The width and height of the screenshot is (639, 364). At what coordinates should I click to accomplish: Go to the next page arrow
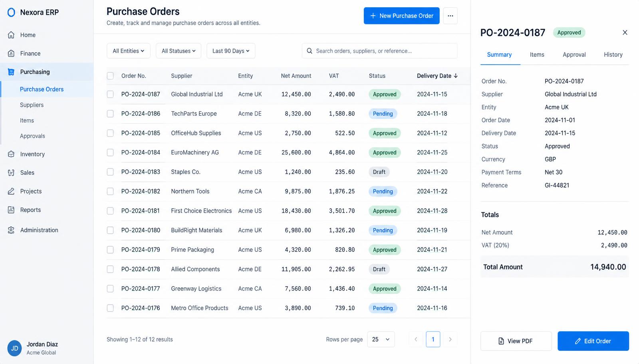[x=450, y=339]
